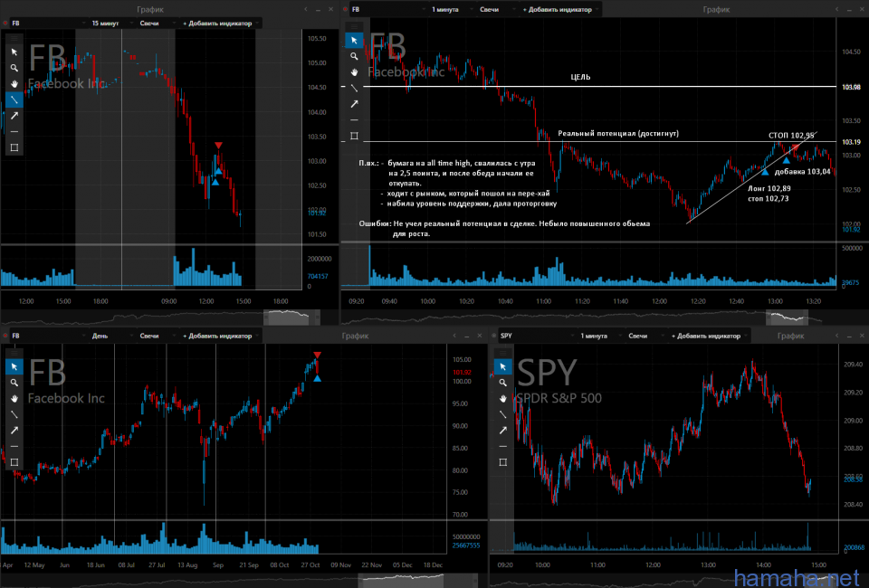Choose the hand pan tool in the SPY chart
The image size is (869, 588).
(502, 399)
